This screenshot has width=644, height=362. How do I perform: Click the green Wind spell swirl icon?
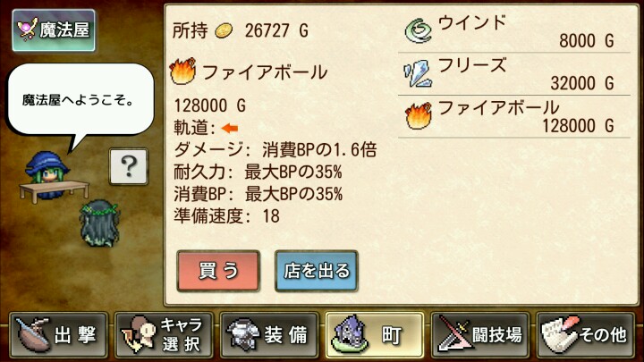coord(418,30)
